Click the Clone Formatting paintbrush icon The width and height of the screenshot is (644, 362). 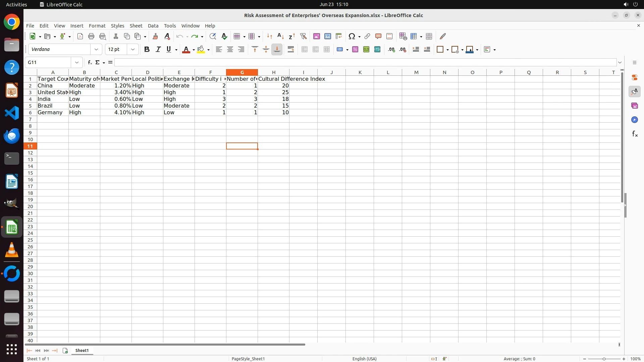pyautogui.click(x=155, y=36)
